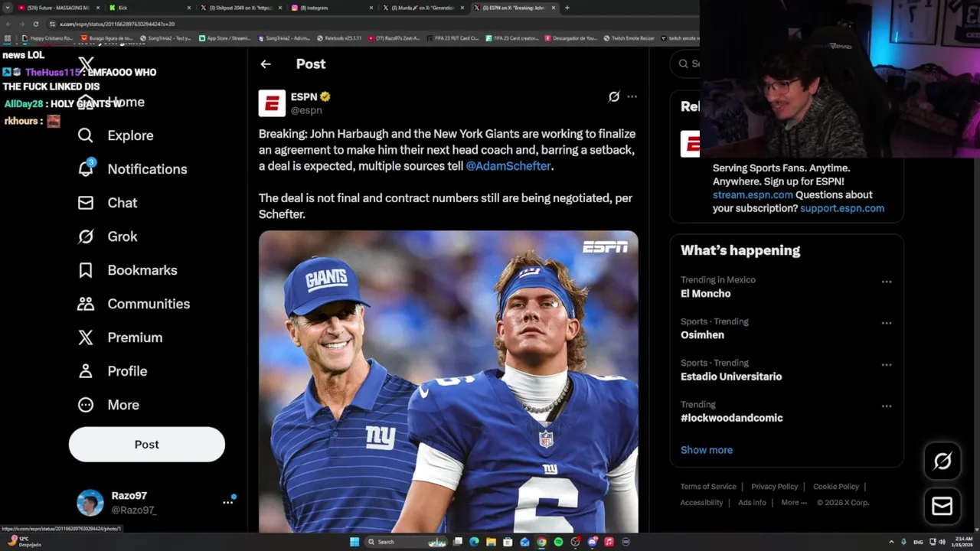980x551 pixels.
Task: Click the ESPN display name
Action: click(x=304, y=97)
